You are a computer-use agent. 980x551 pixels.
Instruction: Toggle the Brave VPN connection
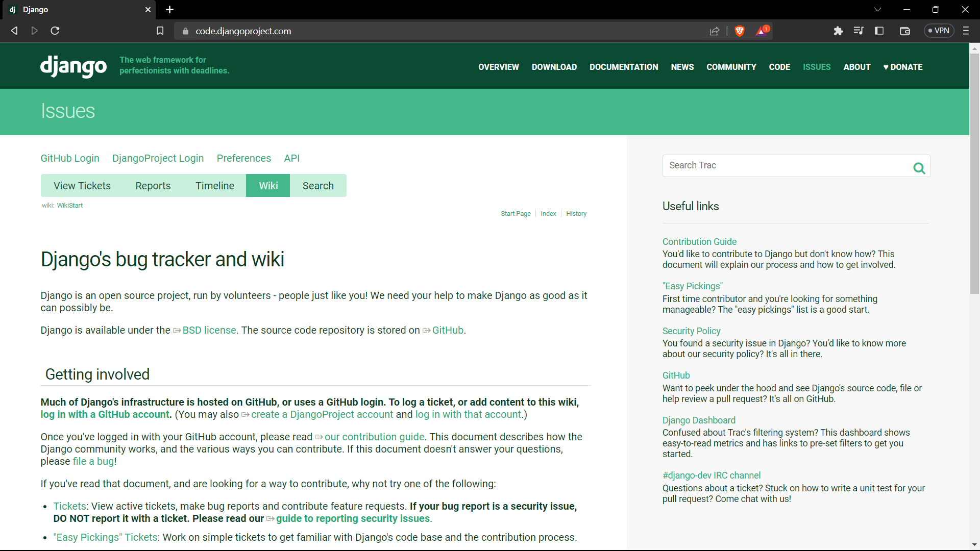click(939, 31)
